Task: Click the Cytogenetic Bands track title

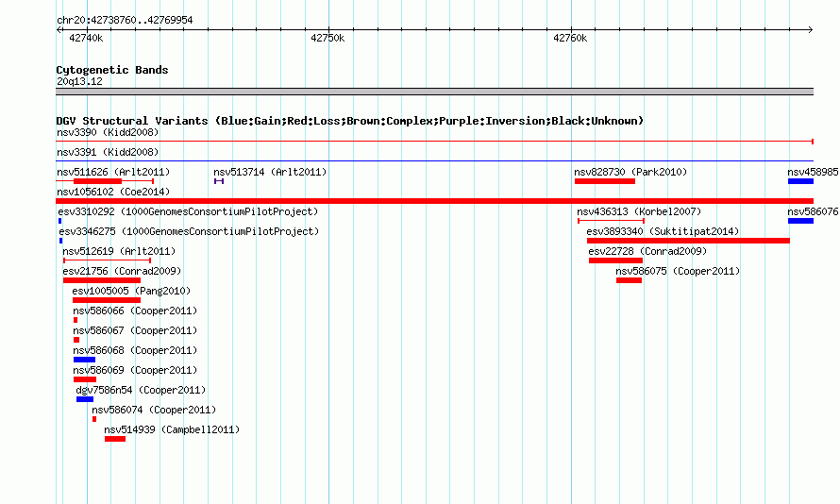Action: point(112,70)
